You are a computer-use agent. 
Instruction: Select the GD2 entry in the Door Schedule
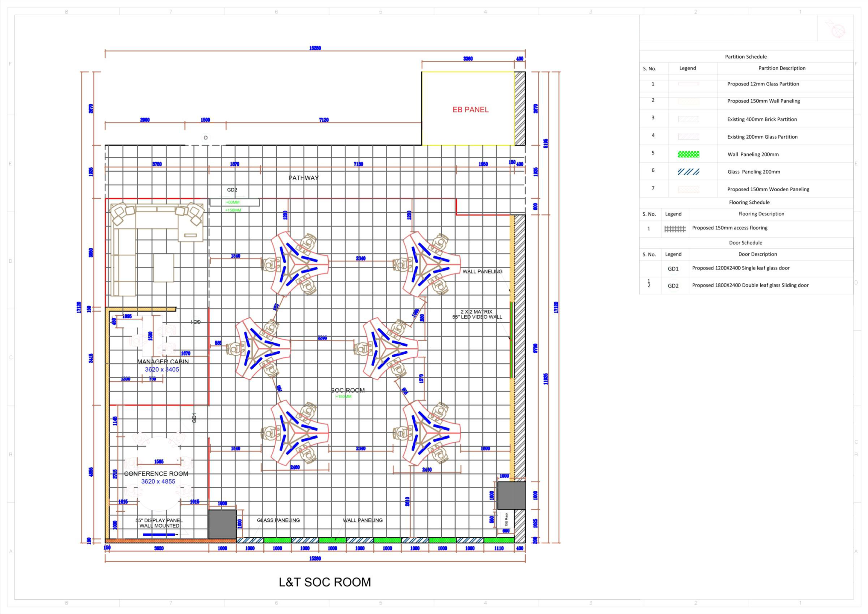pos(673,286)
